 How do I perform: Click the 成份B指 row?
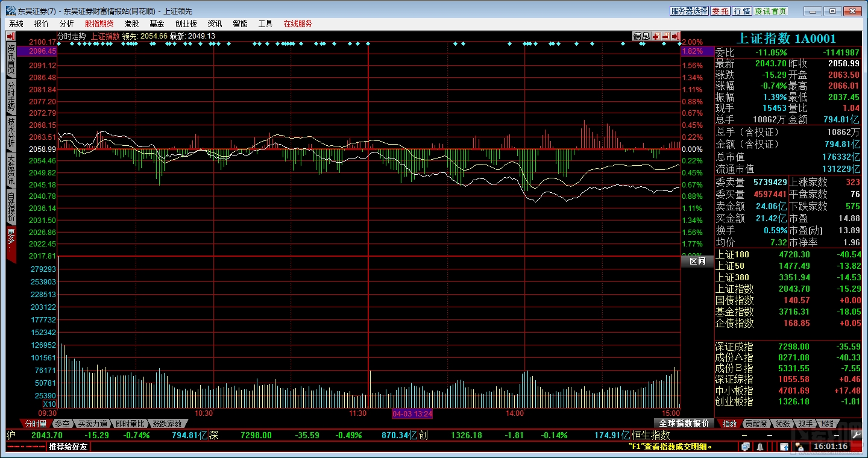click(x=788, y=368)
